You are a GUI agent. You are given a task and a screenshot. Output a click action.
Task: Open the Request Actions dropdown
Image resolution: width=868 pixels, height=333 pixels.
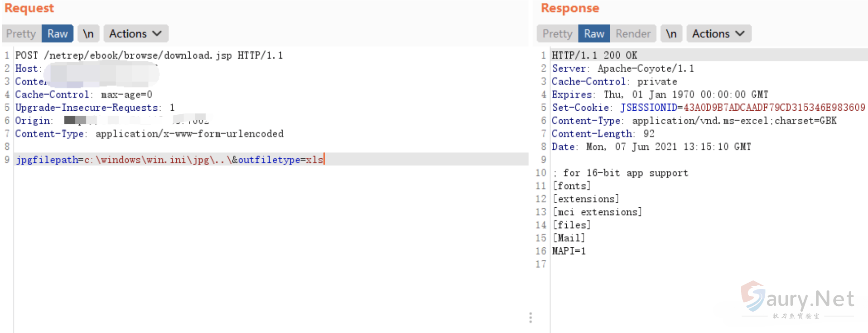point(135,34)
